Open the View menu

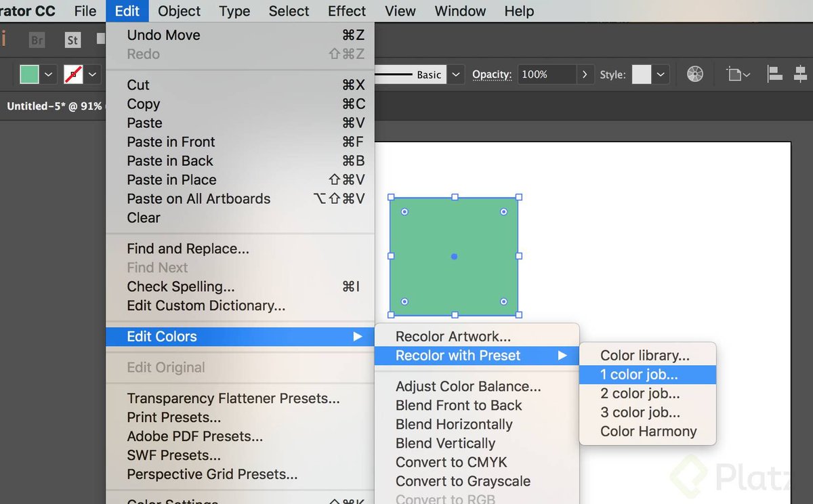coord(400,11)
